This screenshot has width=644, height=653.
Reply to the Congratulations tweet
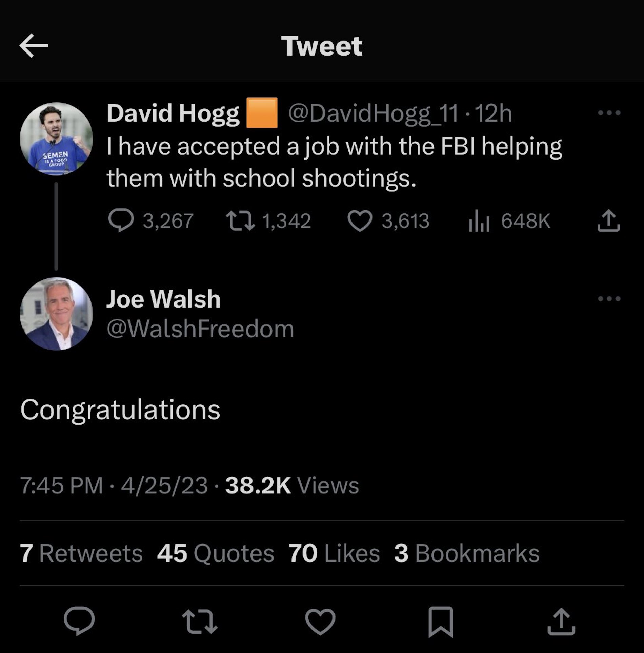point(79,620)
